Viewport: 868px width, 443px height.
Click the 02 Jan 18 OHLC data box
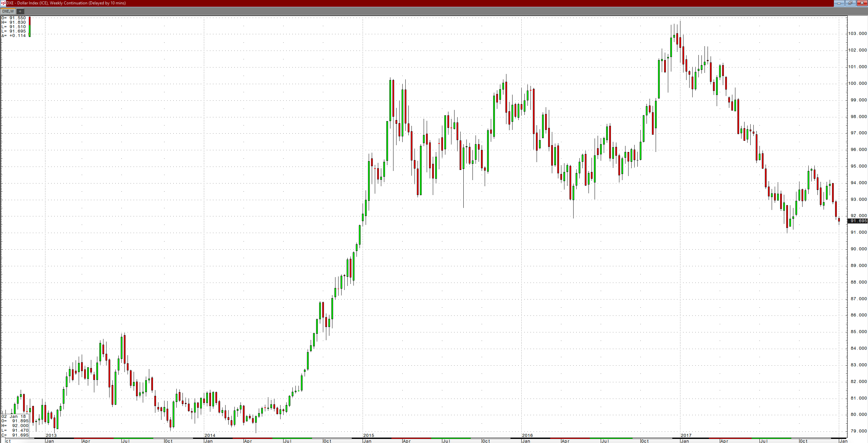tap(15, 426)
